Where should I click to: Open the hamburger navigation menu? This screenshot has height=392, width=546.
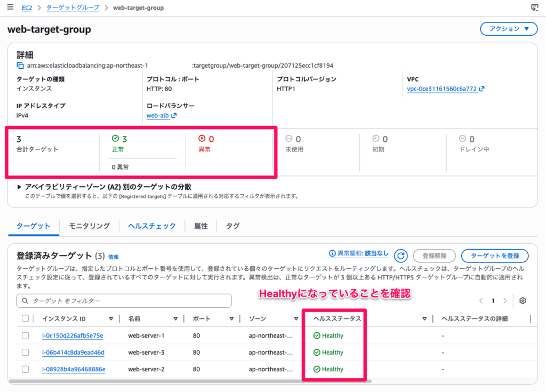click(x=10, y=7)
